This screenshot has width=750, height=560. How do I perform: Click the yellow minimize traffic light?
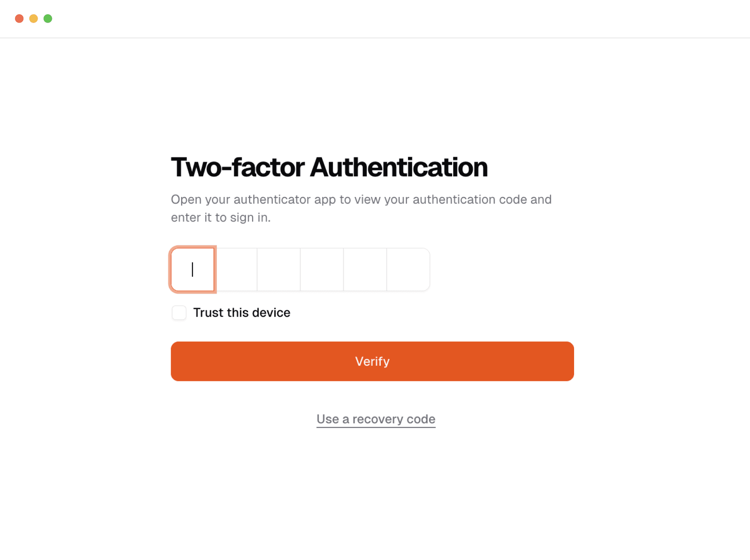(33, 19)
